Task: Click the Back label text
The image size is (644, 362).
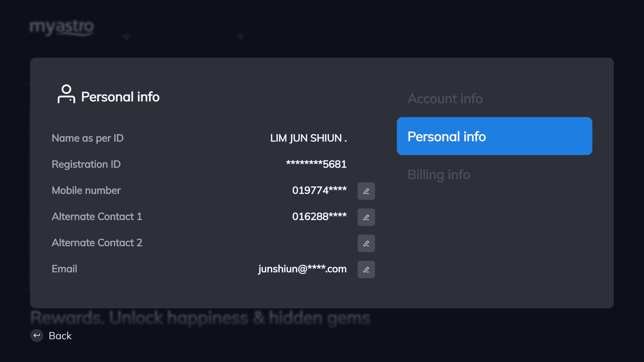Action: [60, 335]
